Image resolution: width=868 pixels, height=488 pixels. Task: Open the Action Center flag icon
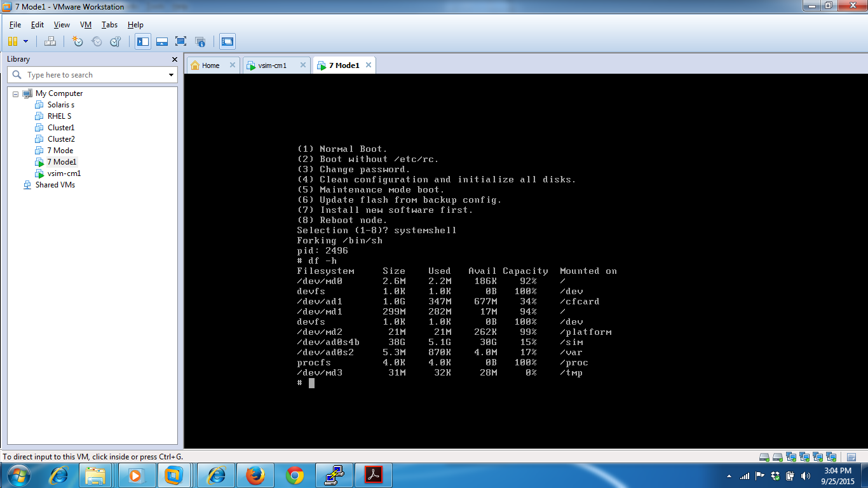click(x=759, y=475)
